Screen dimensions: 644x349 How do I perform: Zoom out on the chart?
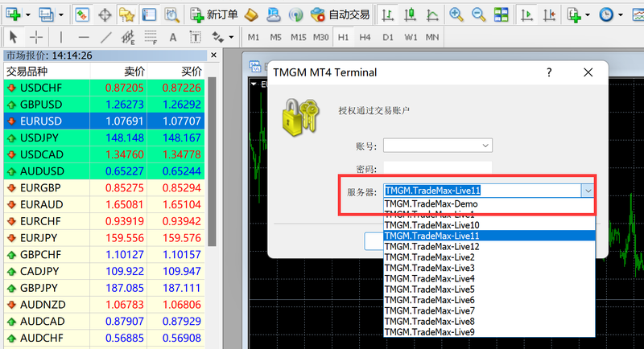[478, 15]
